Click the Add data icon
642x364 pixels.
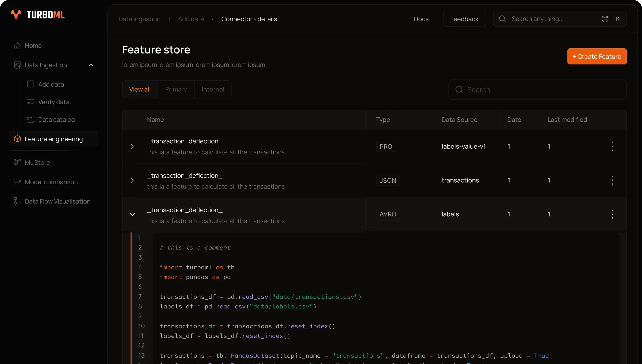pos(30,84)
